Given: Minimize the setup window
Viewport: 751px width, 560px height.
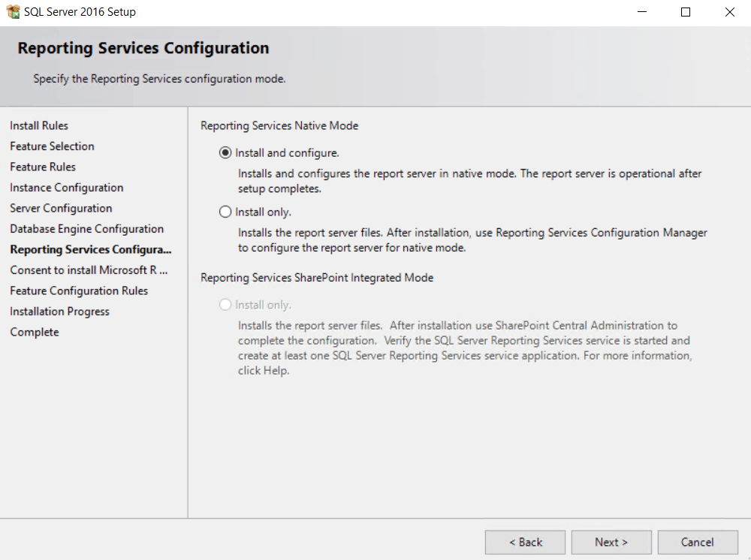Looking at the screenshot, I should pyautogui.click(x=641, y=11).
